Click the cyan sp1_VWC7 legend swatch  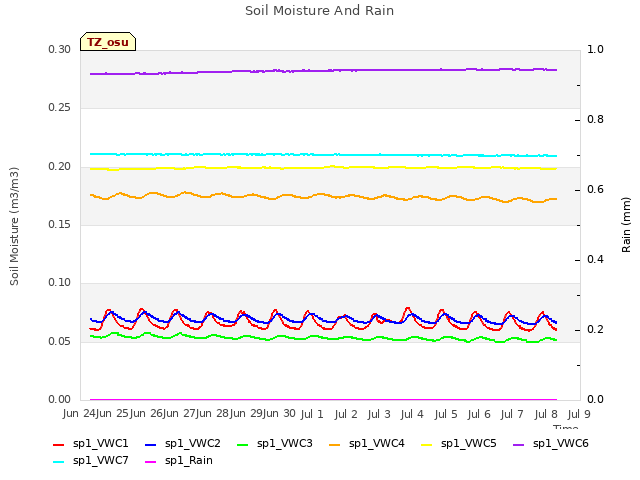[x=58, y=462]
